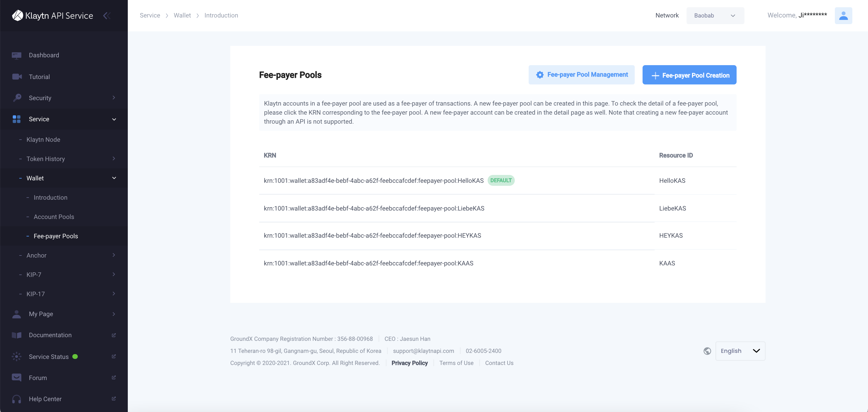Click the 02-6005-2400 phone number

pyautogui.click(x=483, y=351)
